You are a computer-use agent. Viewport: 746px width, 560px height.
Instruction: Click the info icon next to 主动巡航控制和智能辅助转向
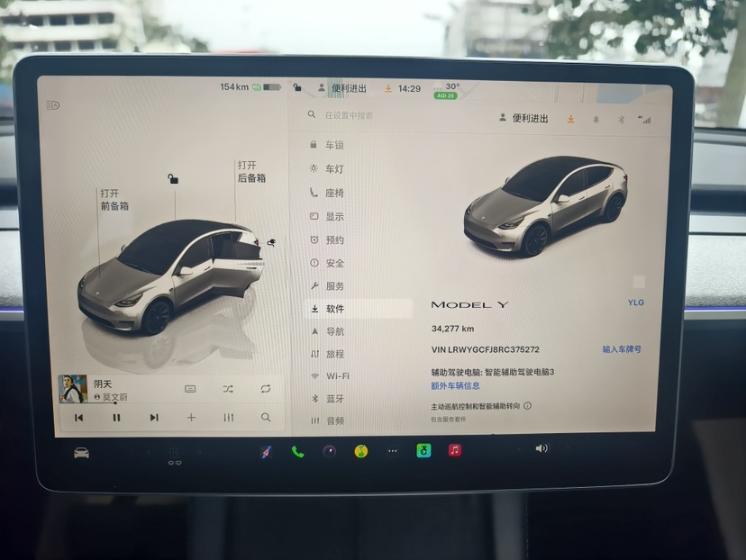pyautogui.click(x=528, y=405)
